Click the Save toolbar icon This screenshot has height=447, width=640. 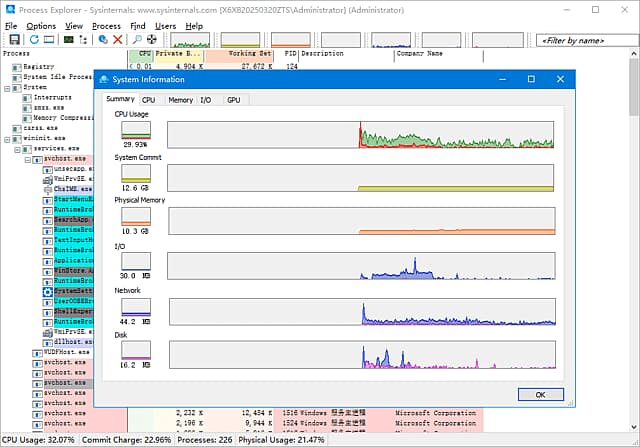[14, 39]
